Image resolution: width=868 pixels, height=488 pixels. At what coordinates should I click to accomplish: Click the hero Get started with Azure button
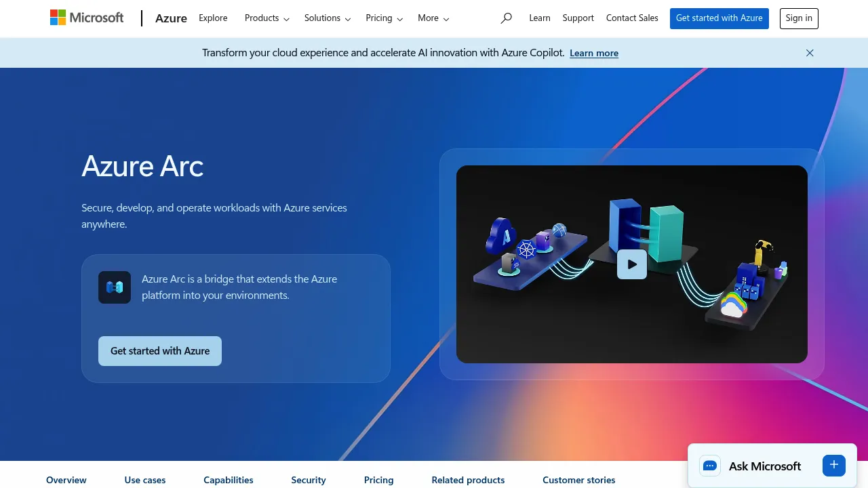160,351
